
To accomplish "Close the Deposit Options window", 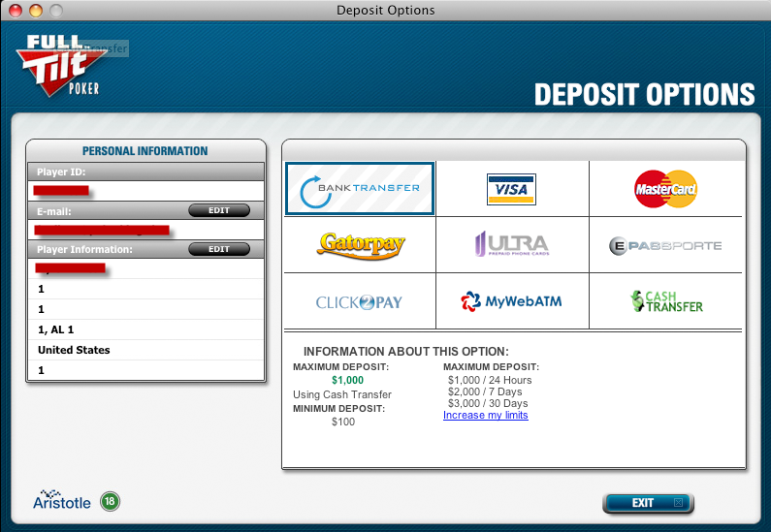I will tap(16, 11).
